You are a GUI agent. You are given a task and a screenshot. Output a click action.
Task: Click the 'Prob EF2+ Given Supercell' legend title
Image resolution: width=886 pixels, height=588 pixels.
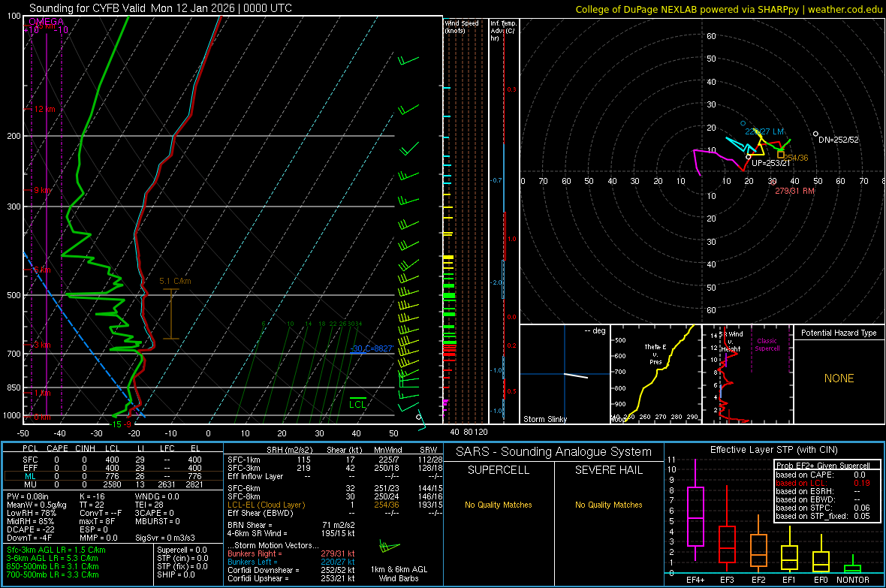[x=823, y=466]
